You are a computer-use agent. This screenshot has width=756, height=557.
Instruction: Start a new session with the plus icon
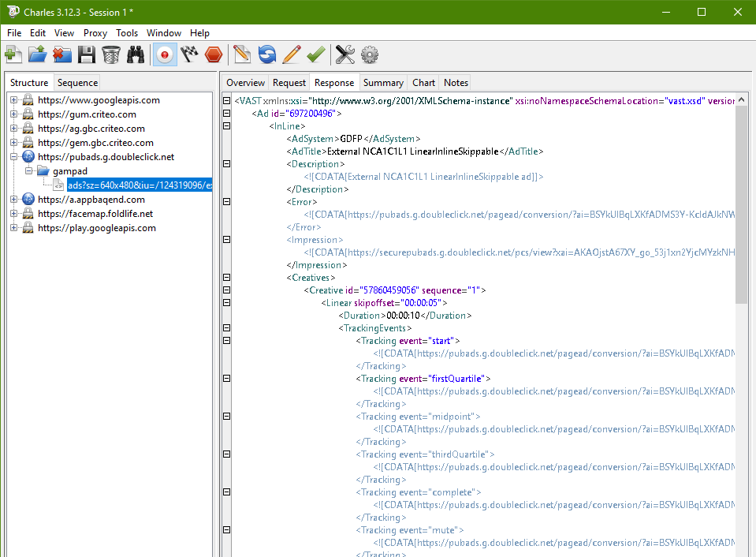[13, 54]
